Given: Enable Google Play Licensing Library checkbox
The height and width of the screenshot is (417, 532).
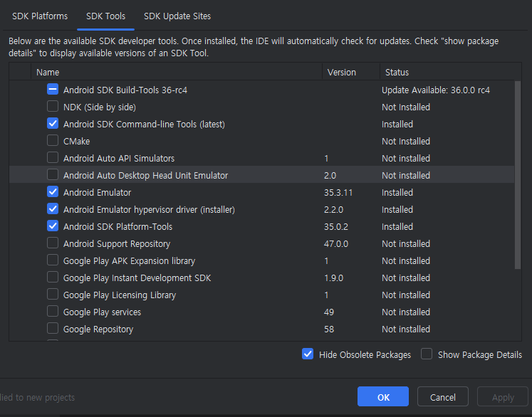Looking at the screenshot, I should (53, 294).
